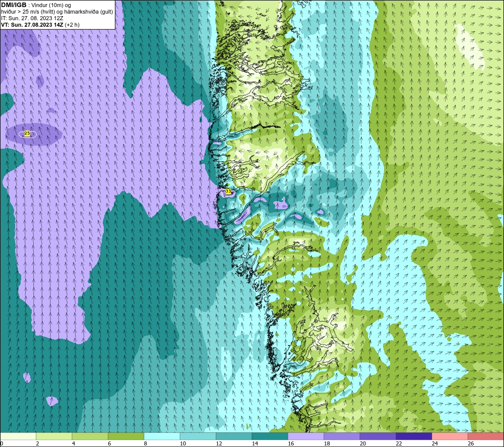
Task: Select the 20–22 m/s violet legend swatch
Action: click(x=378, y=436)
